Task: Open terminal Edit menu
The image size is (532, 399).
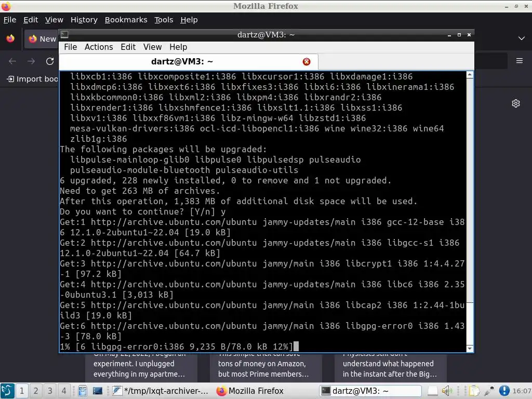Action: click(128, 47)
